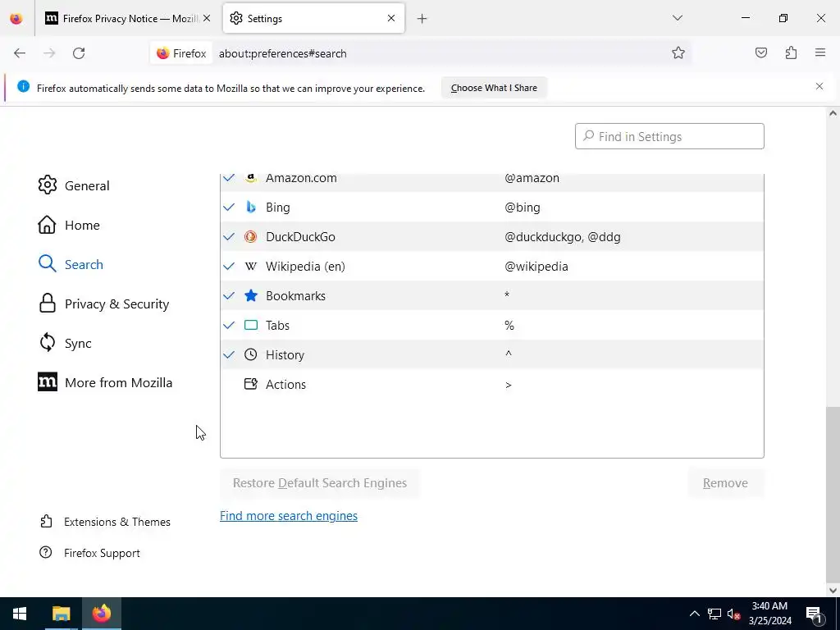
Task: Show hidden system tray icons
Action: 694,614
